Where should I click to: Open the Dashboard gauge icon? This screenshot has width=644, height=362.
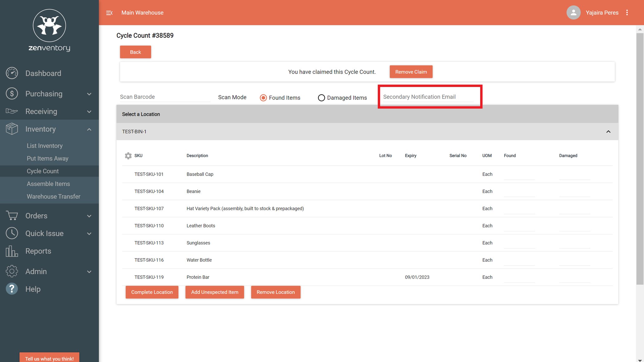(x=12, y=73)
